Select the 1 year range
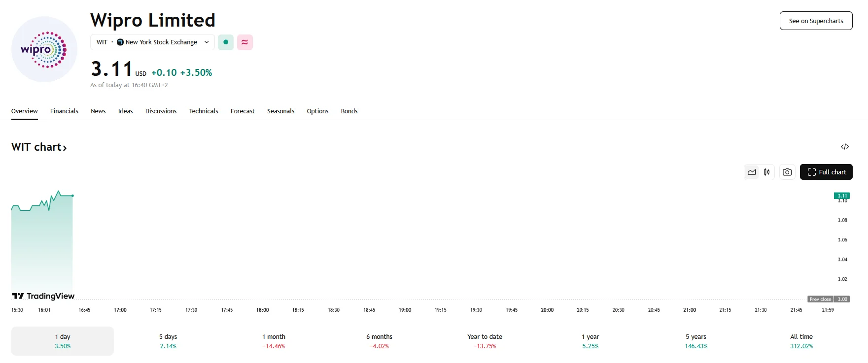The width and height of the screenshot is (868, 363). click(x=590, y=341)
